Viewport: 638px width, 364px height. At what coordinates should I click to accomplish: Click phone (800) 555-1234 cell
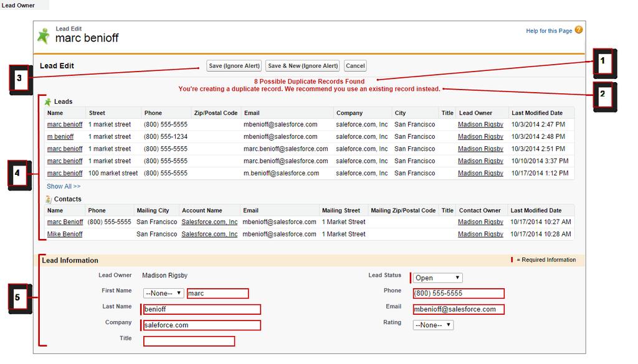(x=166, y=136)
